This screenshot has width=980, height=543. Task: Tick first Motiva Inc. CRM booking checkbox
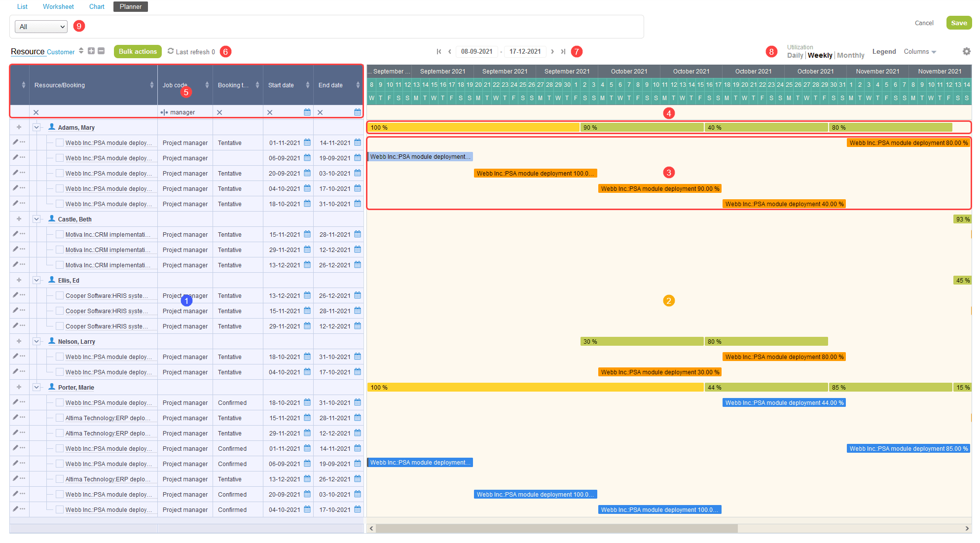click(x=60, y=235)
